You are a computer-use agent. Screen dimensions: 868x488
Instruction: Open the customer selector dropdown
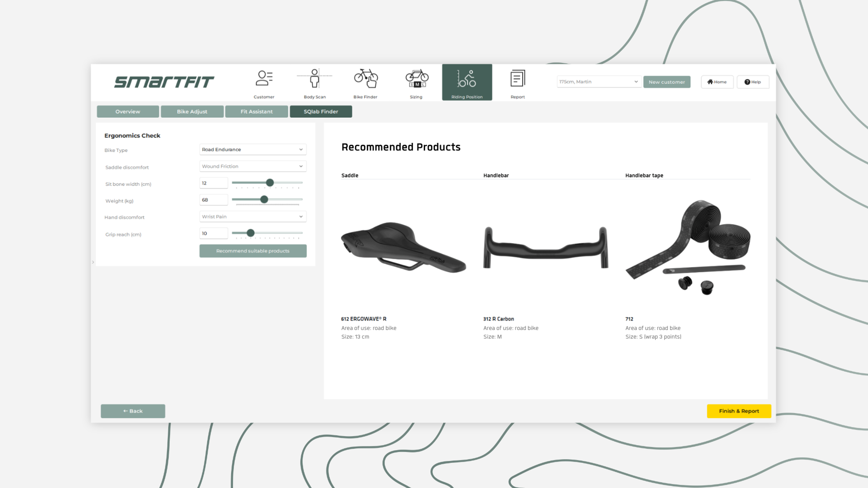[598, 82]
